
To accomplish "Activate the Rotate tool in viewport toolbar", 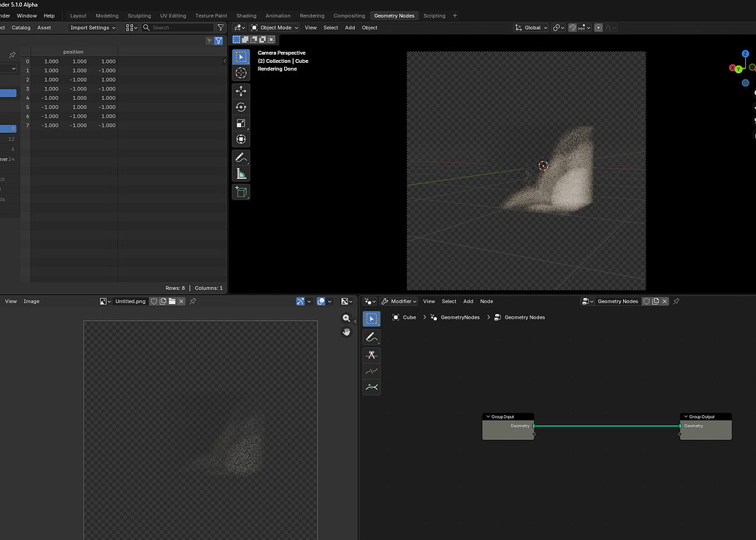I will pos(241,107).
